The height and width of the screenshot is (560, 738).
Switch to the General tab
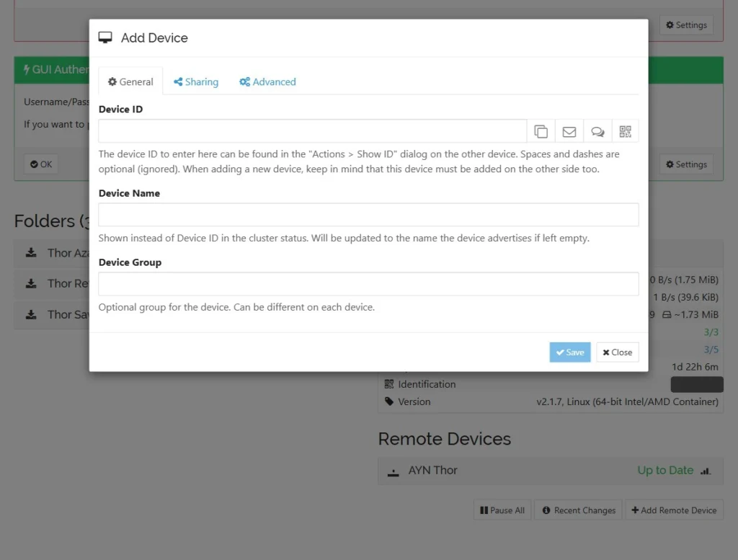tap(130, 81)
